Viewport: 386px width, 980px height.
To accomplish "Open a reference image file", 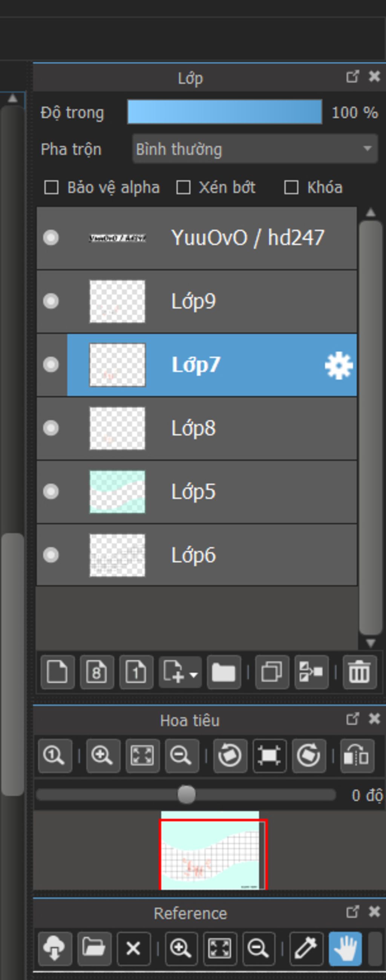I will point(94,948).
